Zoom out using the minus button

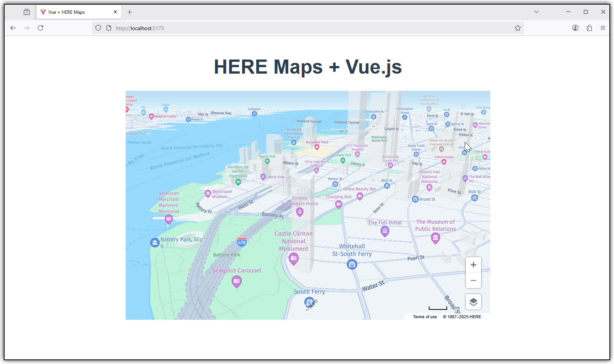pyautogui.click(x=473, y=280)
